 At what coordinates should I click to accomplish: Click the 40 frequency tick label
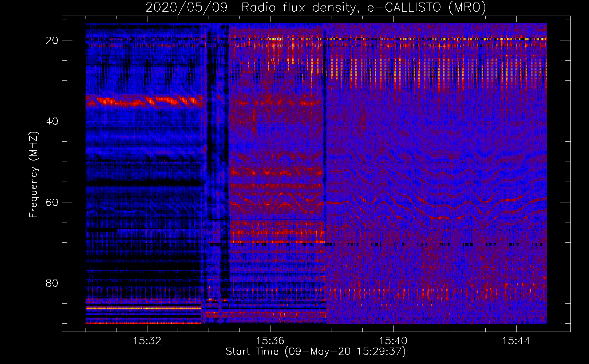coord(52,121)
